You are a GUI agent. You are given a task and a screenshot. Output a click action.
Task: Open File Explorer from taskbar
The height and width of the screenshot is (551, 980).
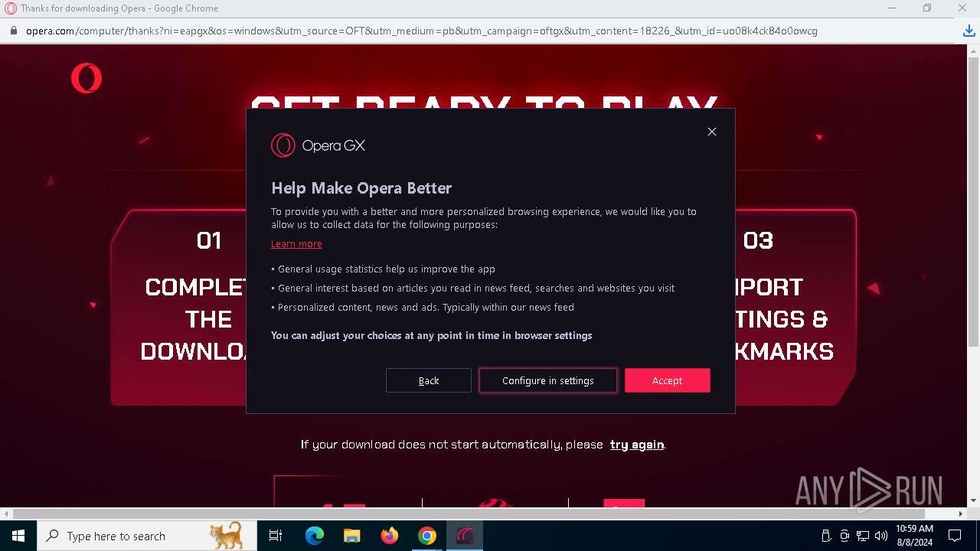[351, 536]
